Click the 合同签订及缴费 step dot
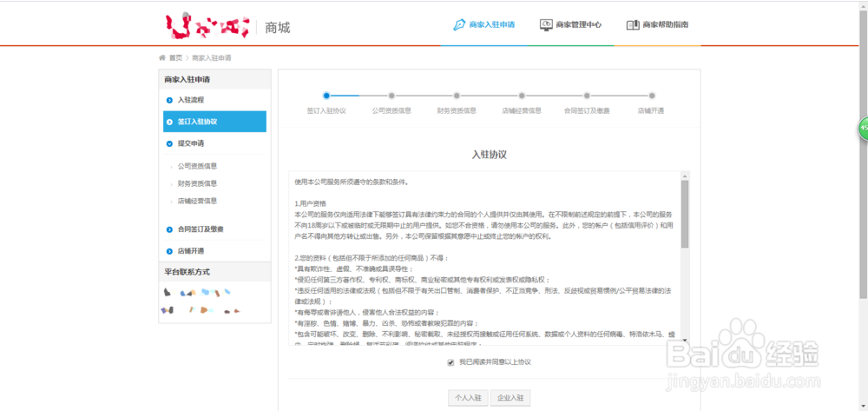 tap(587, 96)
